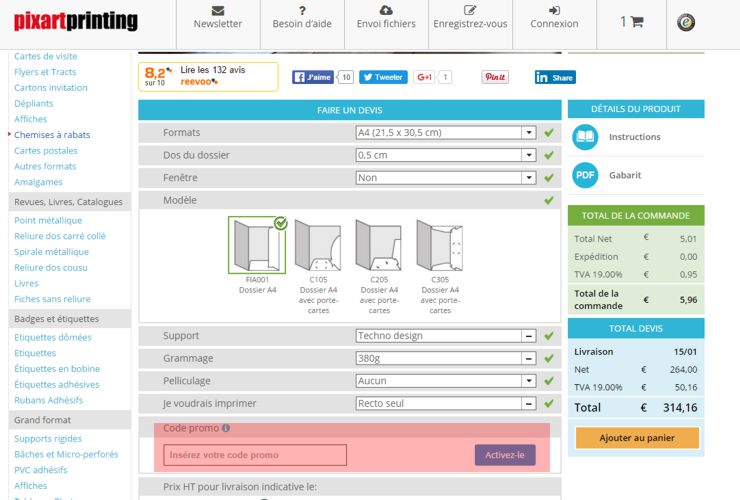
Task: Select Chemises à rabats category
Action: (x=52, y=135)
